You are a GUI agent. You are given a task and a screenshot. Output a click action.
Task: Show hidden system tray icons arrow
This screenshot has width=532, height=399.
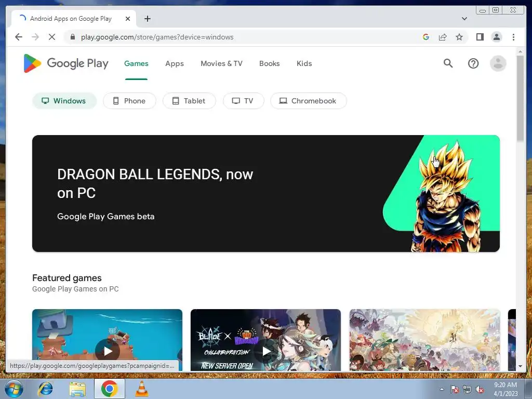[442, 389]
